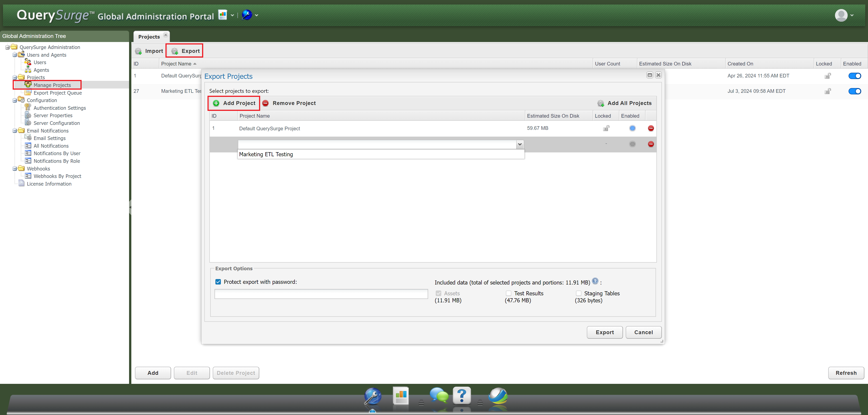The width and height of the screenshot is (868, 415).
Task: Uncheck Protect export with password
Action: (x=218, y=282)
